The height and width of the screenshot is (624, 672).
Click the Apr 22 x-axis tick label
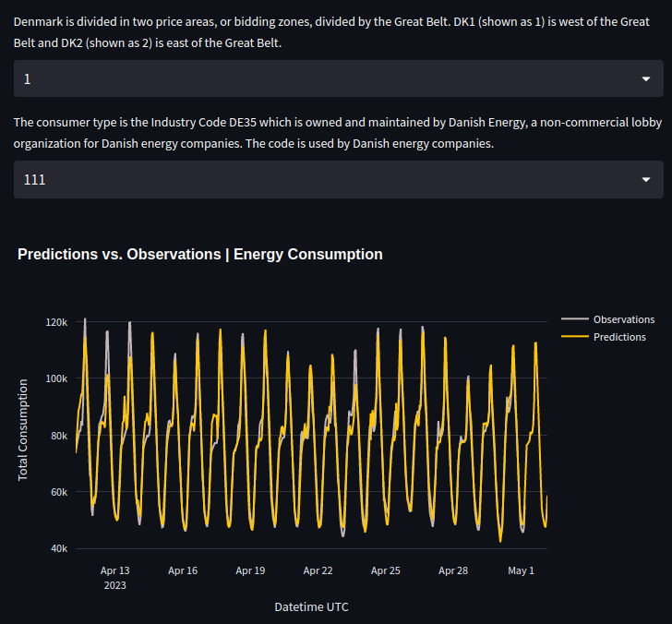pyautogui.click(x=318, y=570)
